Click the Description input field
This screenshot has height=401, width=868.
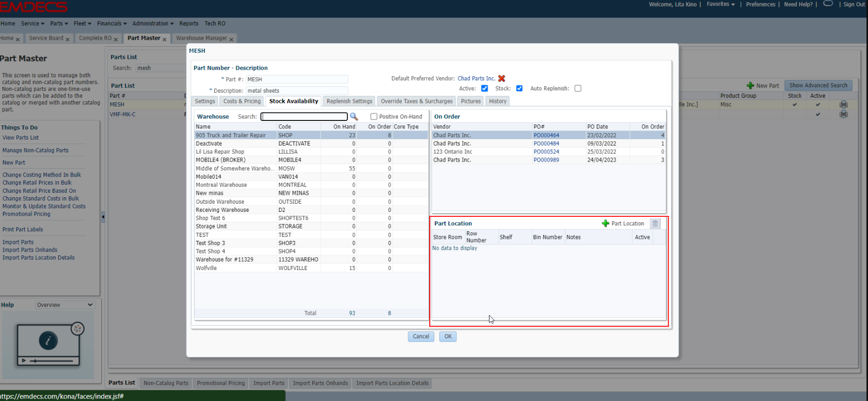297,91
